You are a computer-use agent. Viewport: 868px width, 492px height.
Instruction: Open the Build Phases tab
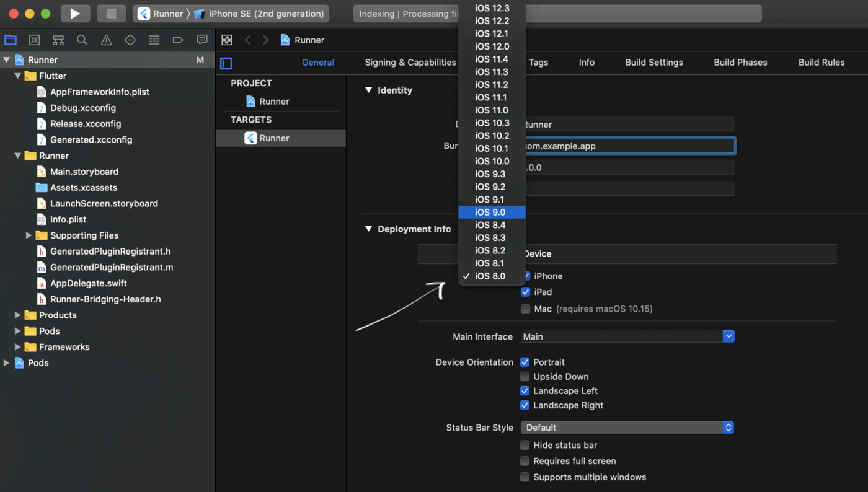[x=740, y=63]
